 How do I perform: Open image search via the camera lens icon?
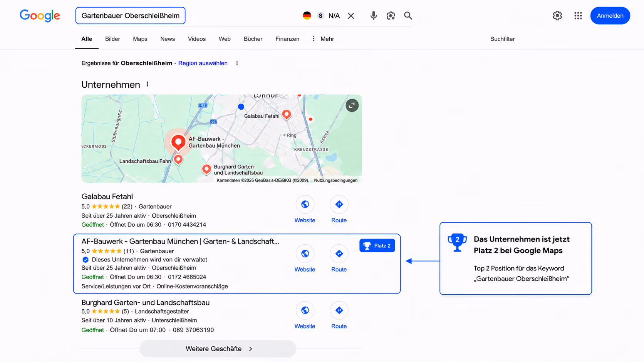point(391,16)
